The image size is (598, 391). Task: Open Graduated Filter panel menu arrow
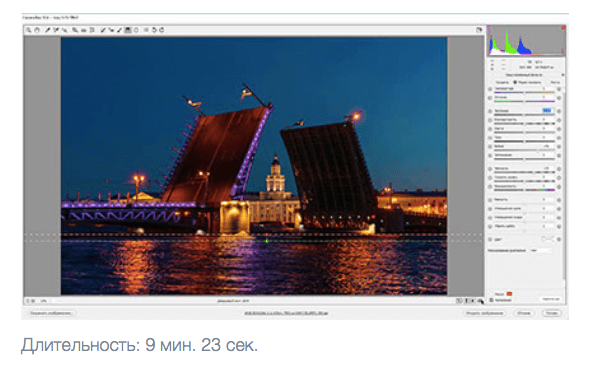pyautogui.click(x=563, y=75)
